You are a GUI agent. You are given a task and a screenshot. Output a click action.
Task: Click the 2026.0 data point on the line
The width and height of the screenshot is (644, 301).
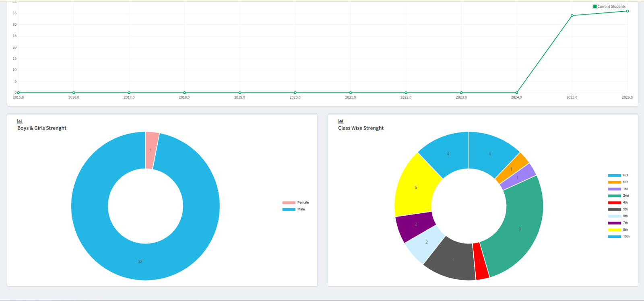627,11
